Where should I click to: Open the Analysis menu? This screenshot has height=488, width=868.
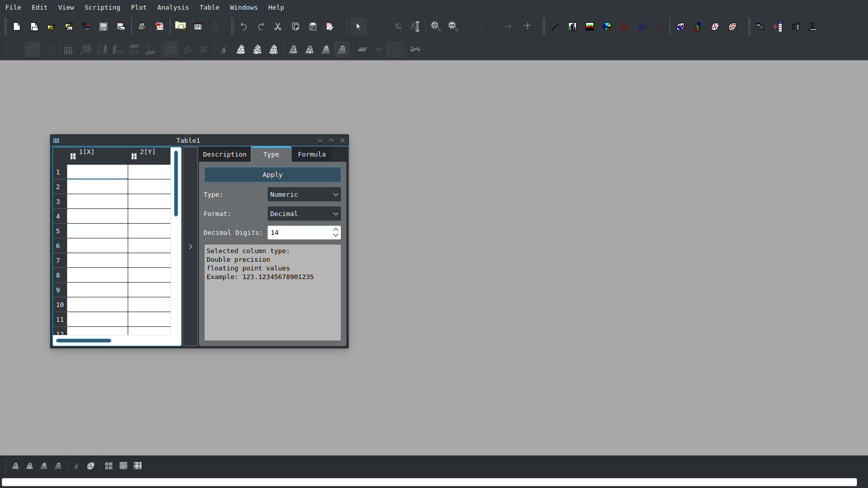[173, 7]
